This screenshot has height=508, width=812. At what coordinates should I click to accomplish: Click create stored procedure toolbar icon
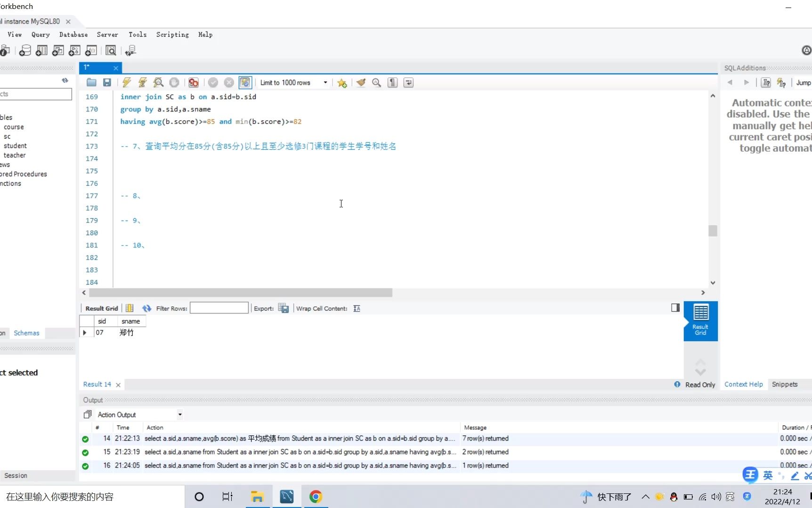pos(74,50)
